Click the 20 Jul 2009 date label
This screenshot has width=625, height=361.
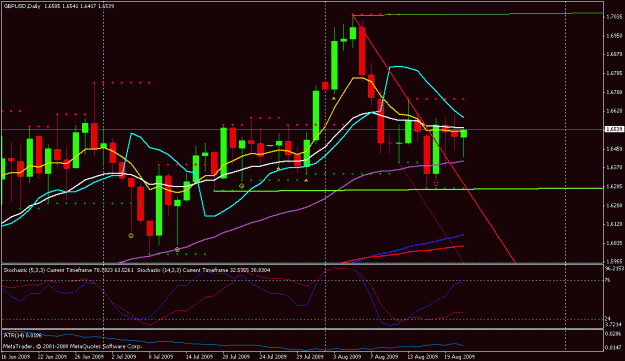[x=236, y=357]
